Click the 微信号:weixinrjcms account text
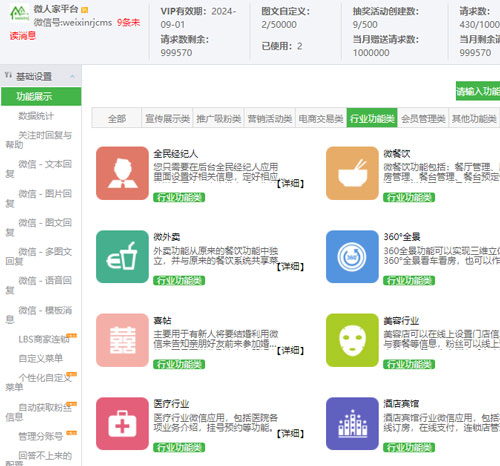 pyautogui.click(x=73, y=23)
